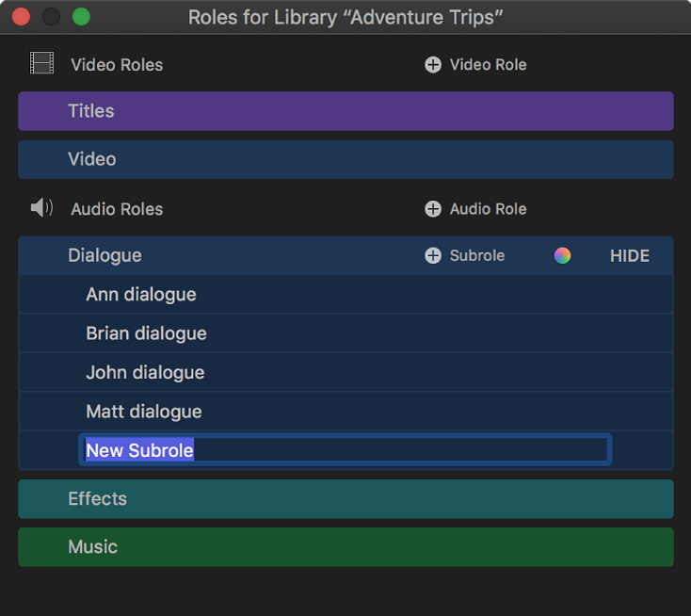Select the Ann dialogue subrole
Screen dimensions: 691x616
tap(141, 295)
